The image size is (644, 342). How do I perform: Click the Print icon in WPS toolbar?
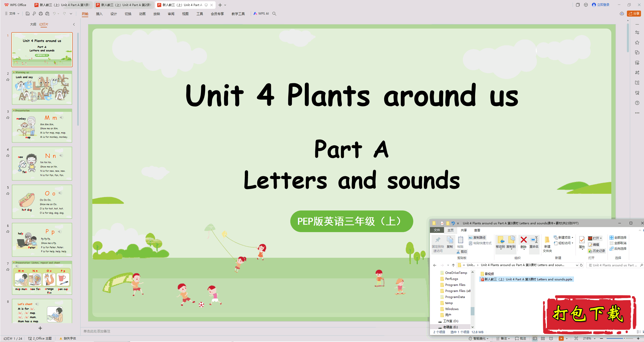pos(41,14)
